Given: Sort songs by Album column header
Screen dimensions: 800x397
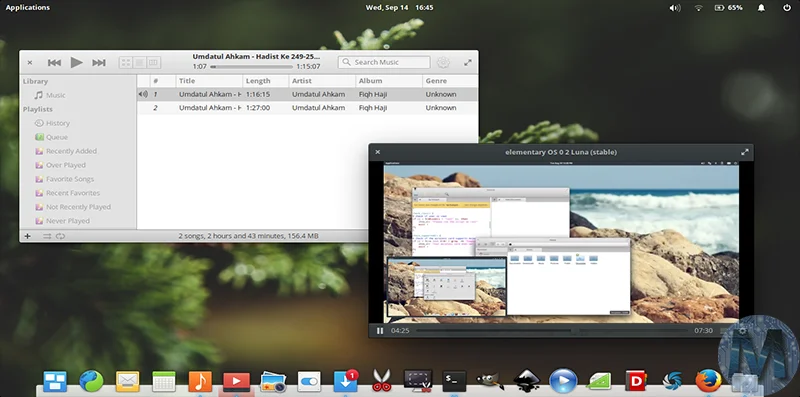Looking at the screenshot, I should [x=389, y=81].
